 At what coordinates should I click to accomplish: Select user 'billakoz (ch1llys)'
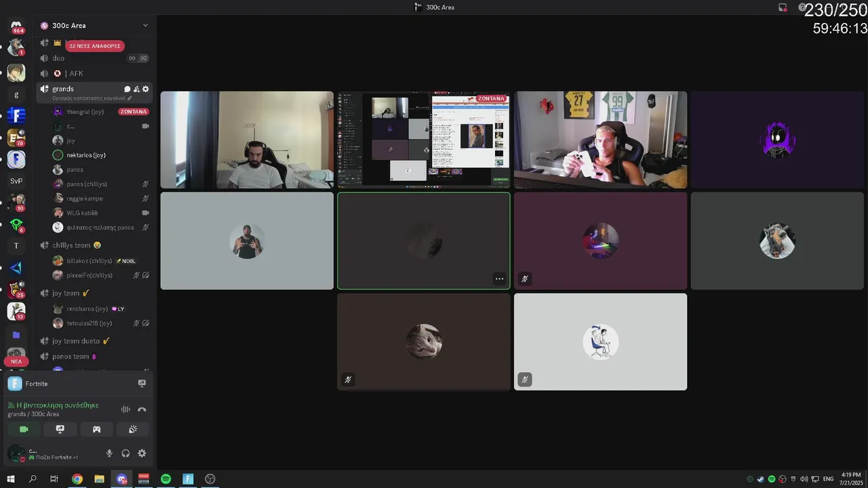point(101,261)
